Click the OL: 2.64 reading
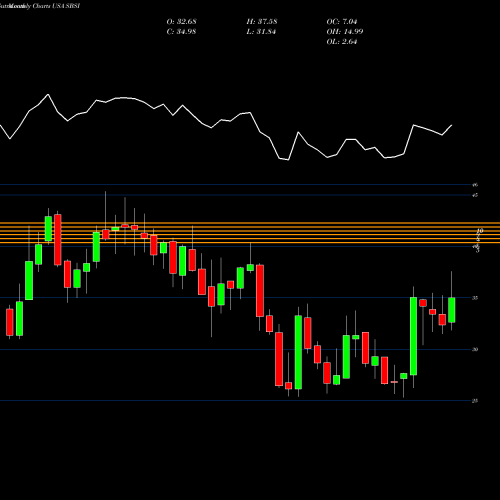 click(x=342, y=42)
